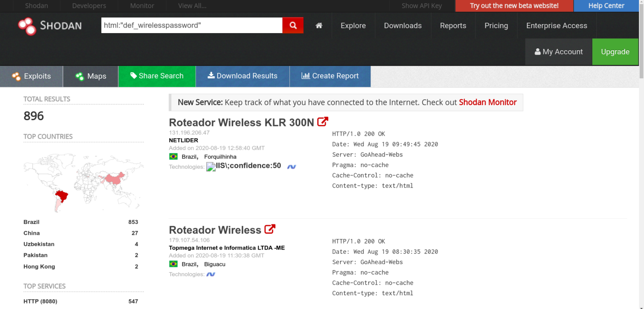Image resolution: width=644 pixels, height=309 pixels.
Task: Filter by China in top countries
Action: click(31, 233)
